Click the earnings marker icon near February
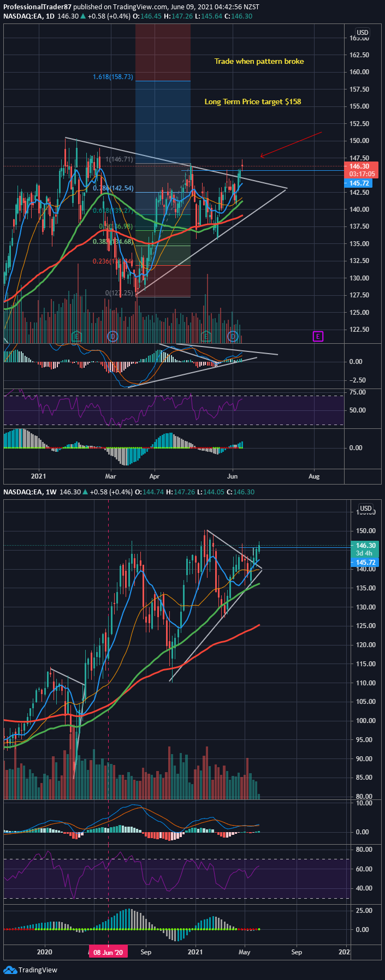 [76, 336]
